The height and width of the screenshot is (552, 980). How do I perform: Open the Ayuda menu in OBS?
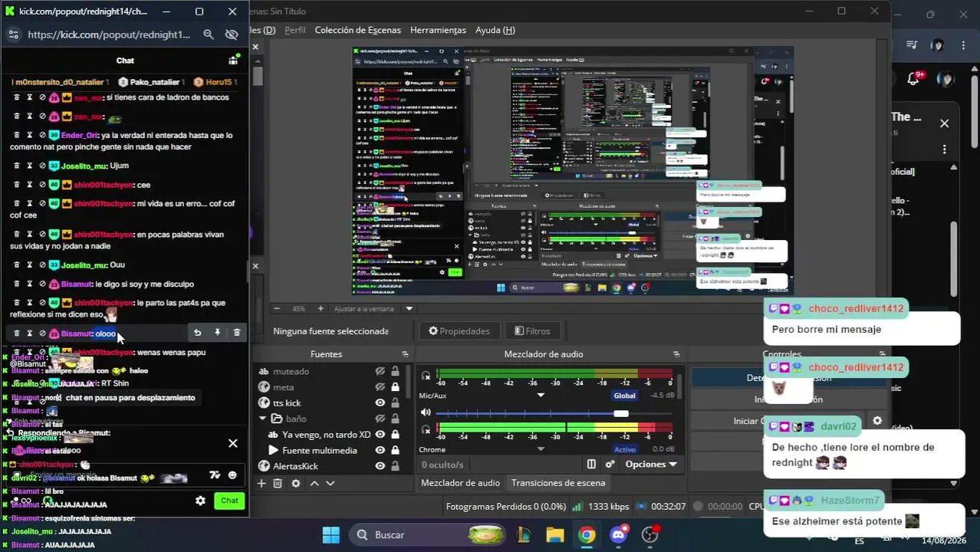495,30
